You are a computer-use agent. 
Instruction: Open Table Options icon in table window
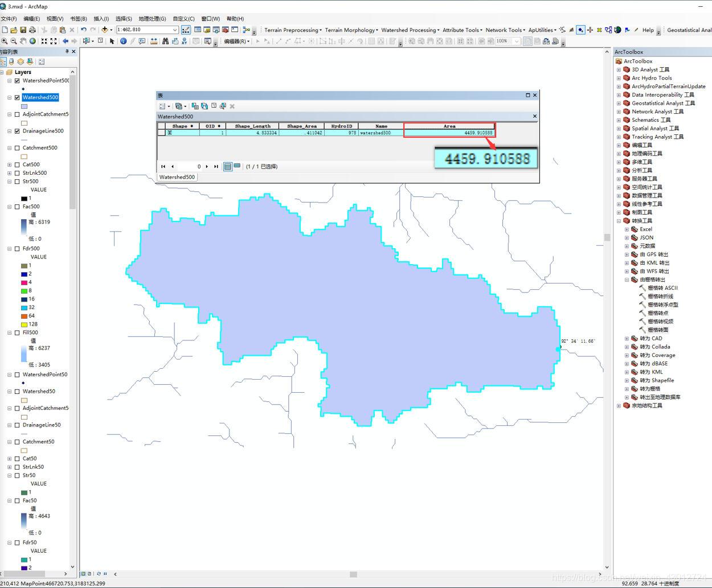(x=163, y=106)
